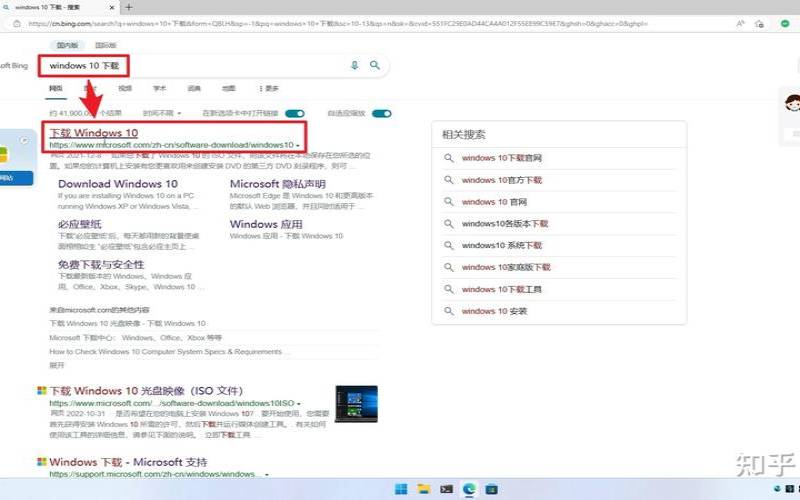
Task: Open the "Microsoft 隐私声明" sublink
Action: (x=278, y=184)
